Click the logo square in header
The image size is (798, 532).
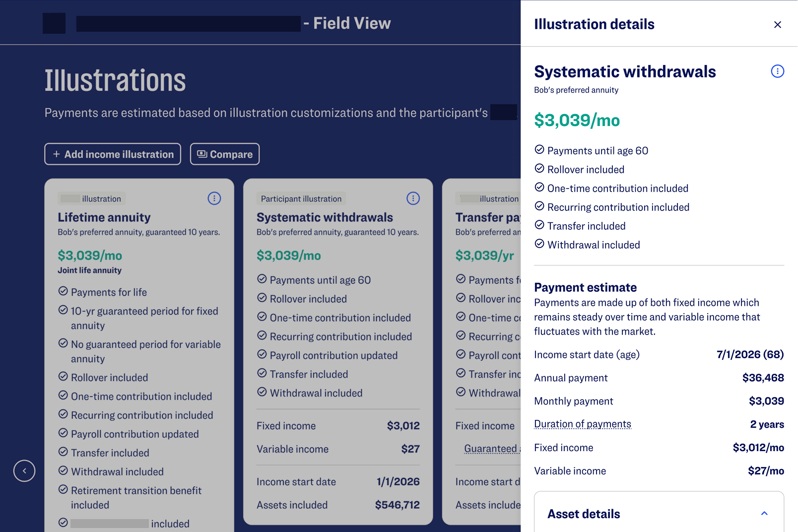click(x=54, y=23)
